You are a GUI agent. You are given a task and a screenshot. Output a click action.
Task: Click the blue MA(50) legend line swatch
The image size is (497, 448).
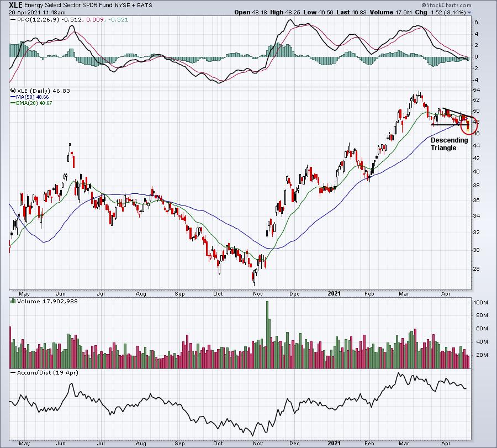click(x=13, y=97)
